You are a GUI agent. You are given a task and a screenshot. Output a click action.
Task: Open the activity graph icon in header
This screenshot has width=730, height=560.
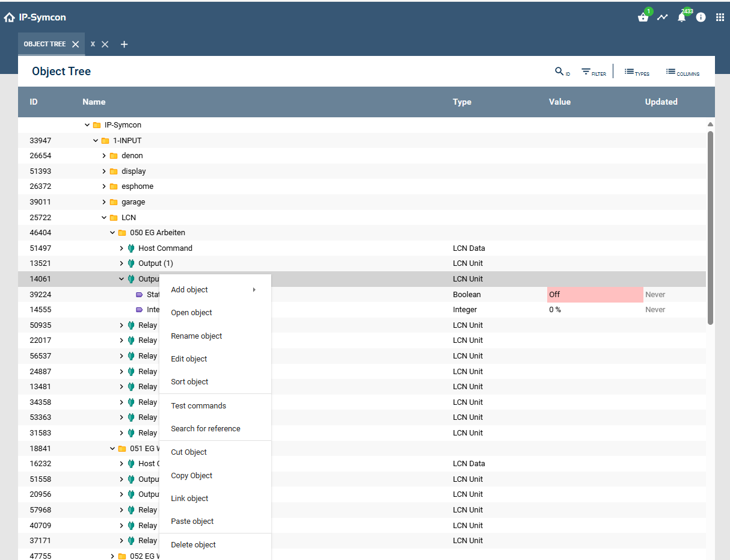662,17
